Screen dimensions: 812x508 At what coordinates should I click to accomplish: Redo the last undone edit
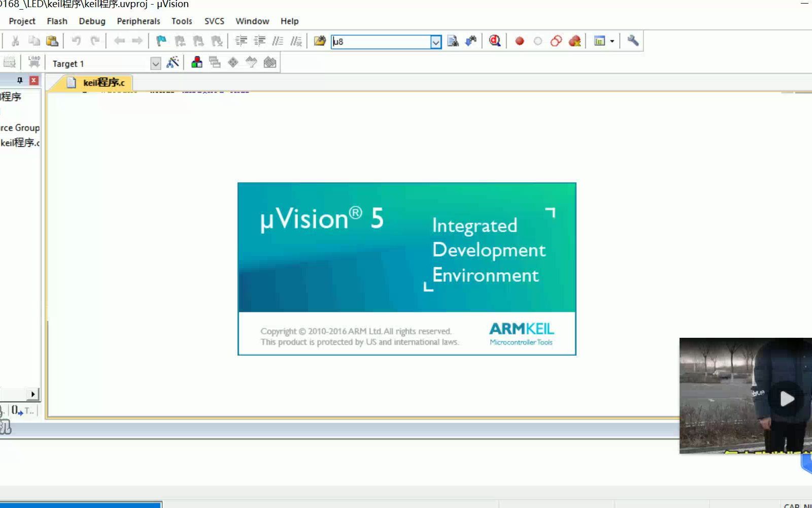coord(95,41)
